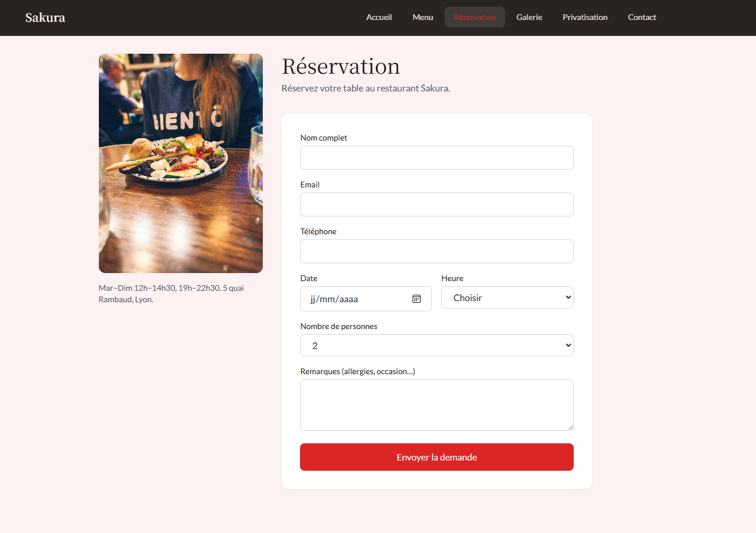Image resolution: width=756 pixels, height=533 pixels.
Task: Click the jj/mm/aaaa date text
Action: pos(334,299)
